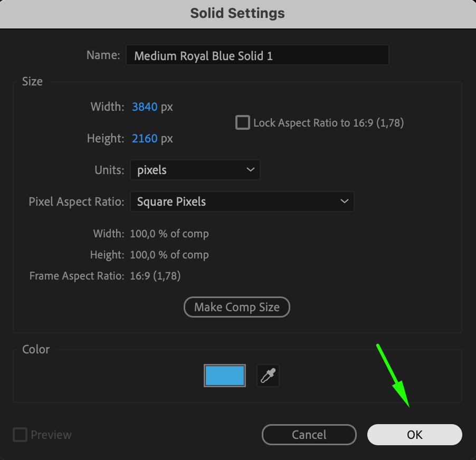
Task: Expand the Pixel Aspect Ratio dropdown
Action: click(x=242, y=202)
